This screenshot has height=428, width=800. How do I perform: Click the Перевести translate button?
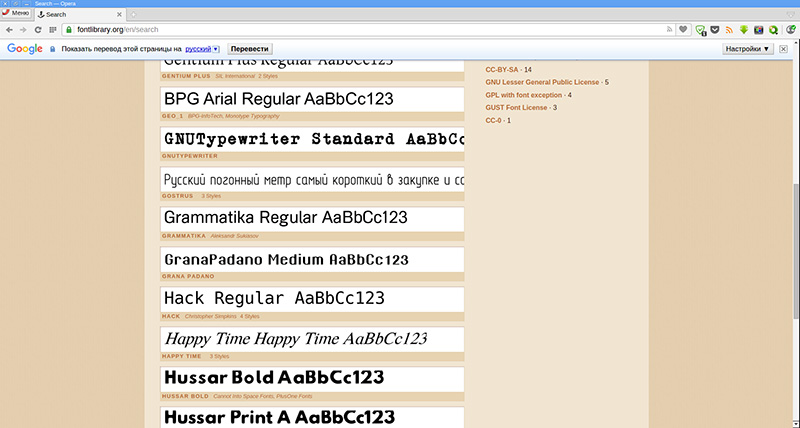249,49
